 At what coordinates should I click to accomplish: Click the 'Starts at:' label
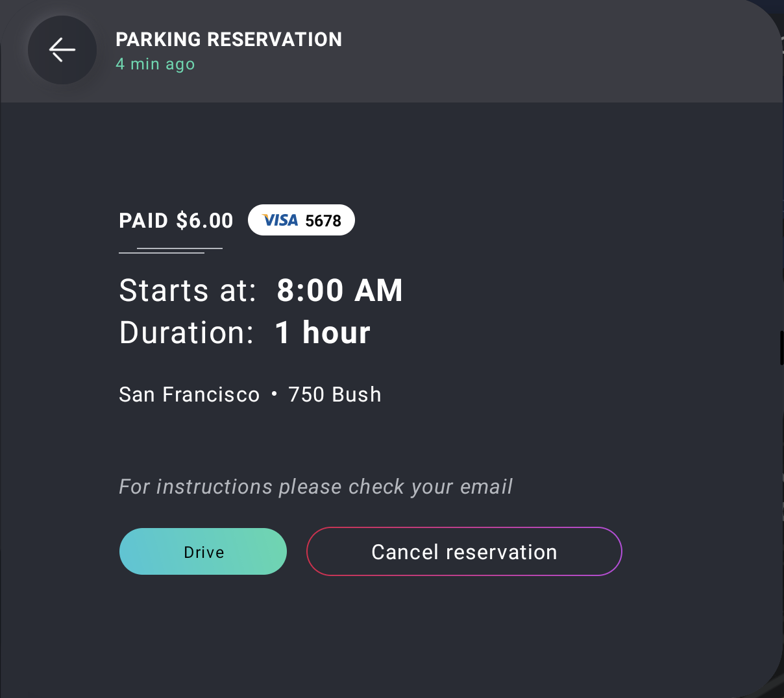188,290
